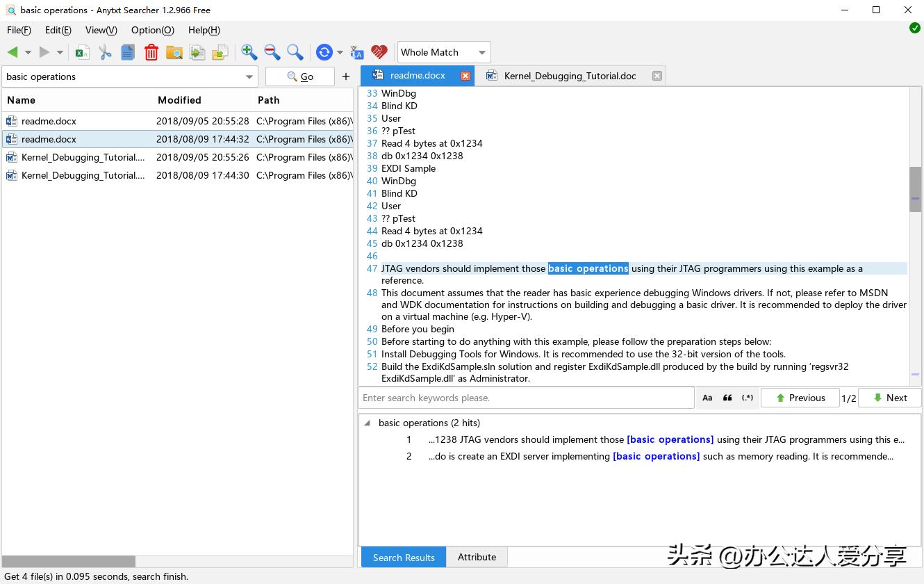This screenshot has width=924, height=584.
Task: Select the translate language icon
Action: point(356,51)
